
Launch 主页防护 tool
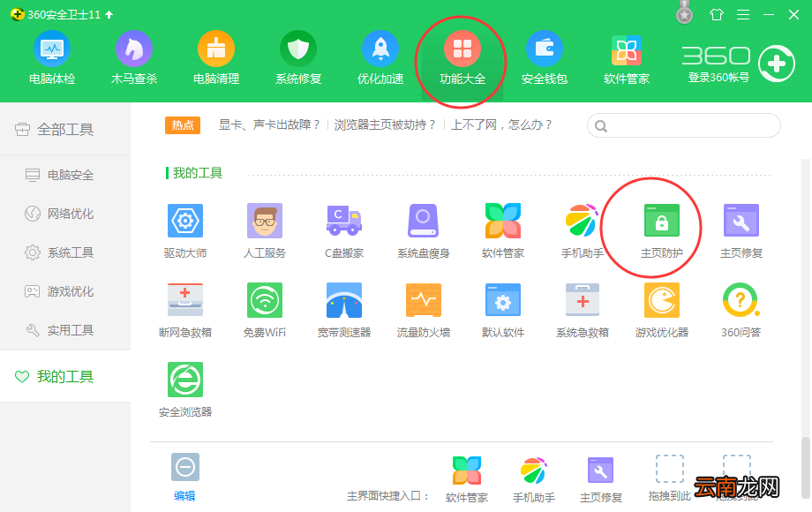coord(661,231)
